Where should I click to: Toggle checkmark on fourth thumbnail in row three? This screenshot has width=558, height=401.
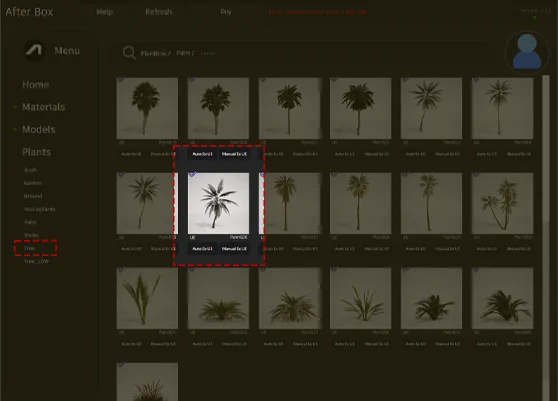334,269
